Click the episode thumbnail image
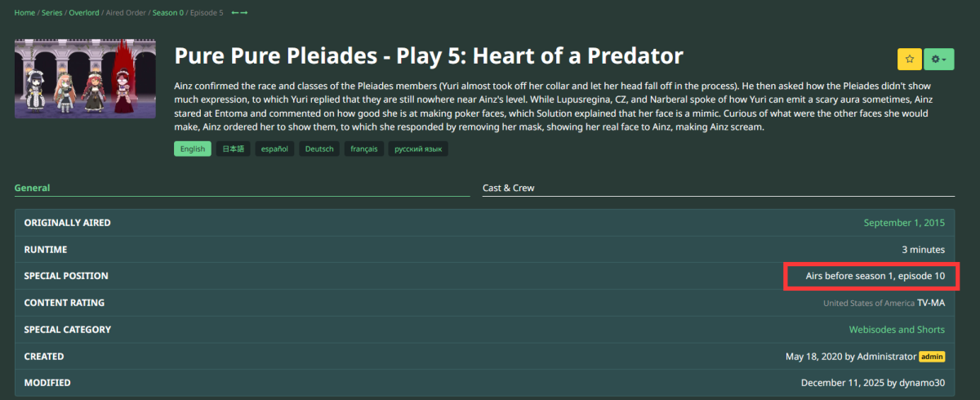Viewport: 980px width, 400px height. (x=85, y=78)
